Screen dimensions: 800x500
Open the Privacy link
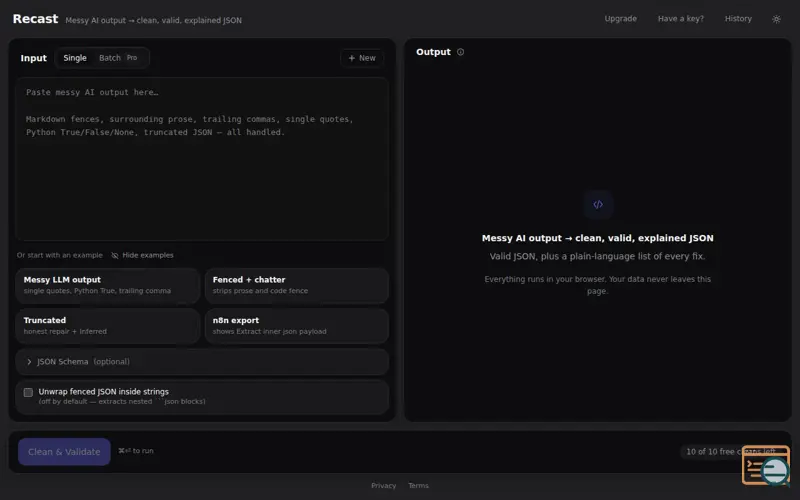pyautogui.click(x=384, y=486)
